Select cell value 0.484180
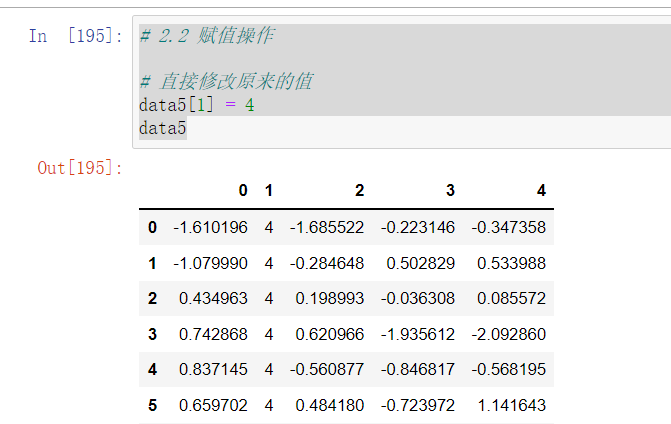 coord(330,405)
